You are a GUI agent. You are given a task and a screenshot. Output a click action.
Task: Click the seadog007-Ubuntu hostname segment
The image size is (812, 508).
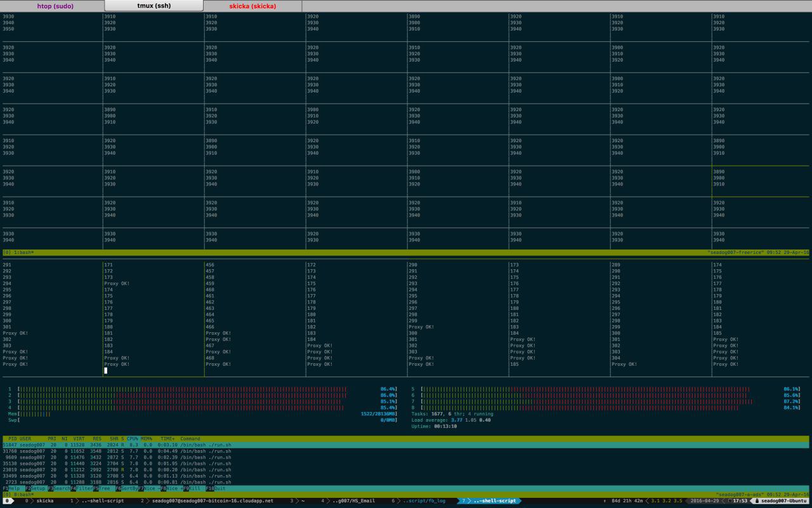pyautogui.click(x=785, y=501)
